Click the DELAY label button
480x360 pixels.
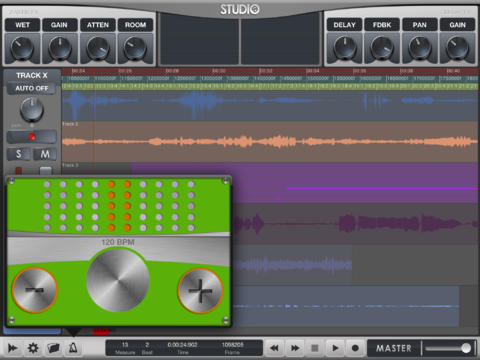pos(344,25)
